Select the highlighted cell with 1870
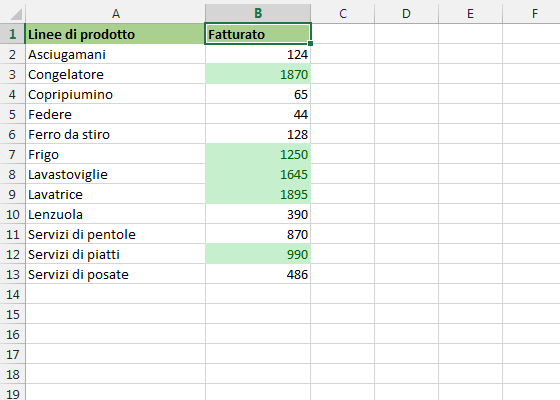 pyautogui.click(x=258, y=74)
